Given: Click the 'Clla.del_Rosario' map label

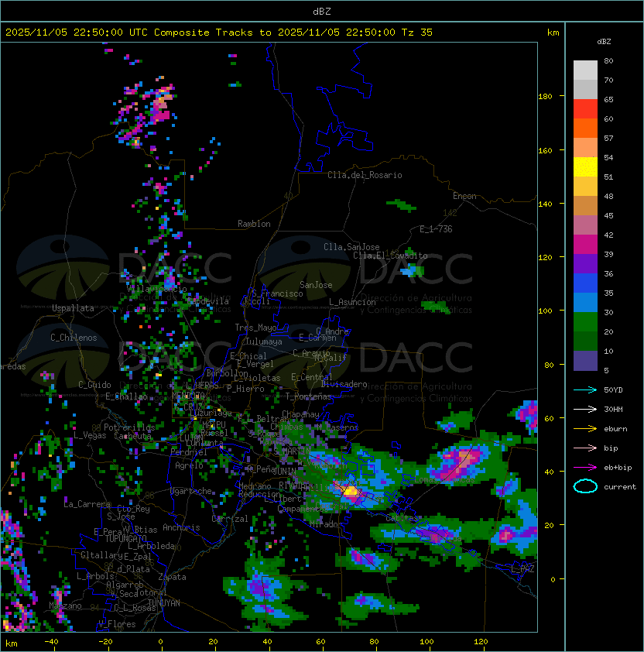Looking at the screenshot, I should pyautogui.click(x=365, y=175).
